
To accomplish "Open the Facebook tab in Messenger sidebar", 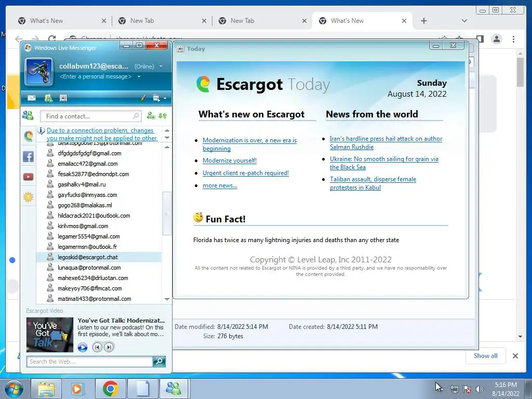I will [x=28, y=156].
